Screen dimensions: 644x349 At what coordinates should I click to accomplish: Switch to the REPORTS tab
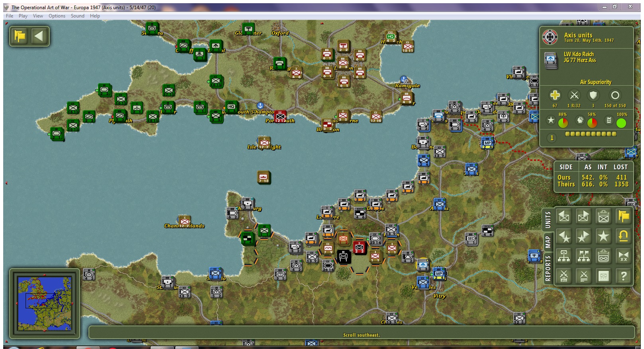tap(548, 268)
